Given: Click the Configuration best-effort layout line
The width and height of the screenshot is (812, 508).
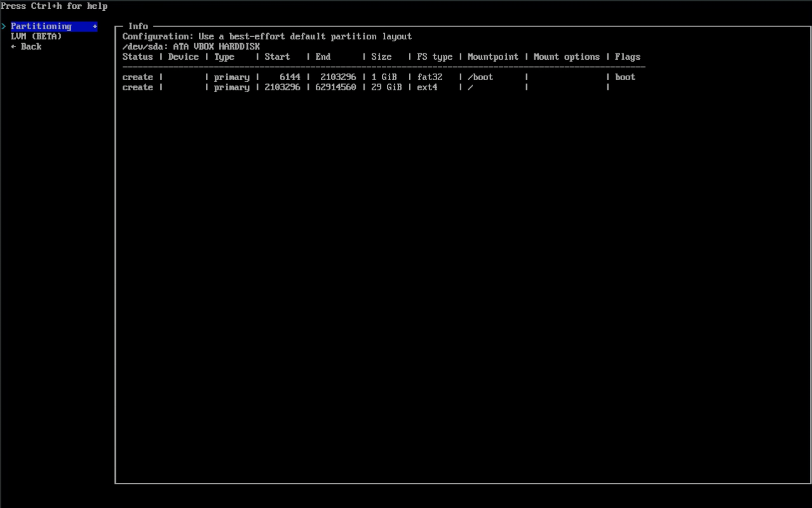Looking at the screenshot, I should 267,36.
